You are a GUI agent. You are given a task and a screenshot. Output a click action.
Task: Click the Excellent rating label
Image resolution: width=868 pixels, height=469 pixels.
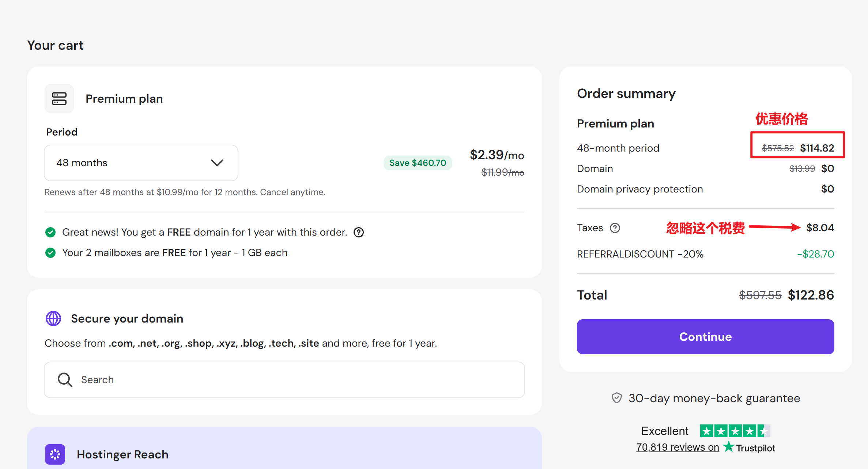pyautogui.click(x=665, y=431)
